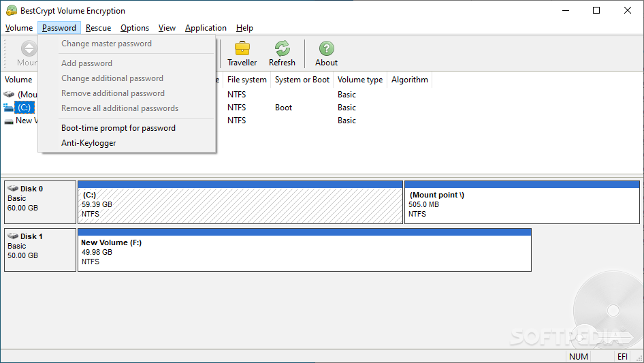
Task: Select the New Volume (F:) partition block
Action: [304, 250]
